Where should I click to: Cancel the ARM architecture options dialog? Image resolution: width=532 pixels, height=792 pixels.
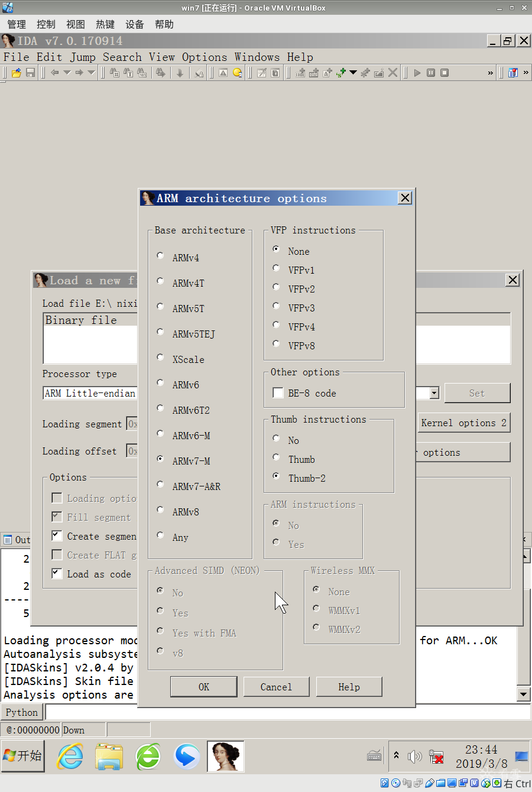tap(276, 687)
